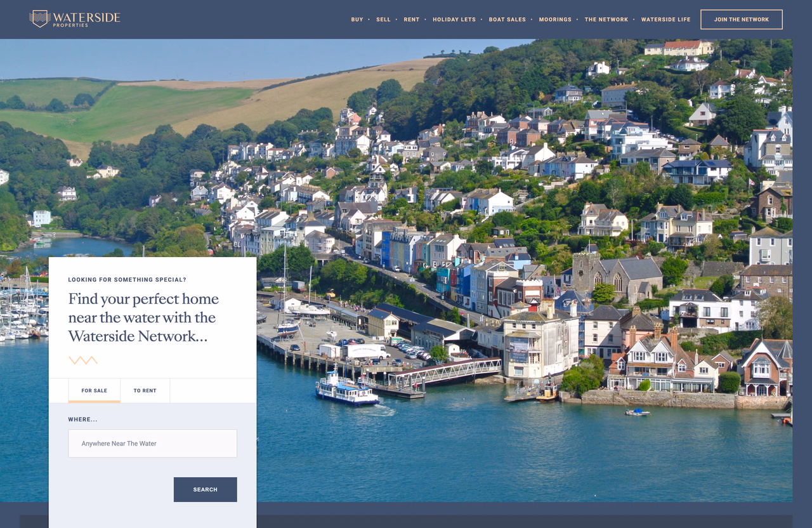Image resolution: width=812 pixels, height=528 pixels.
Task: Open Holiday Lets from the navigation
Action: tap(454, 20)
